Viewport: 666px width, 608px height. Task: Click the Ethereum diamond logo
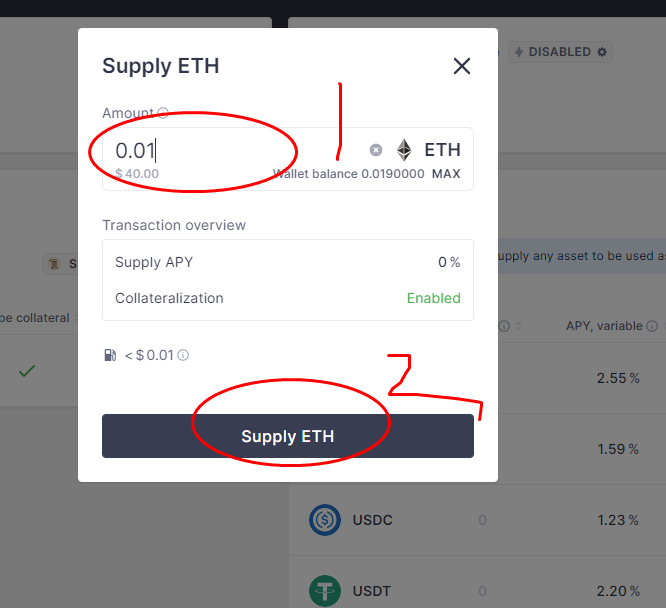pos(404,150)
